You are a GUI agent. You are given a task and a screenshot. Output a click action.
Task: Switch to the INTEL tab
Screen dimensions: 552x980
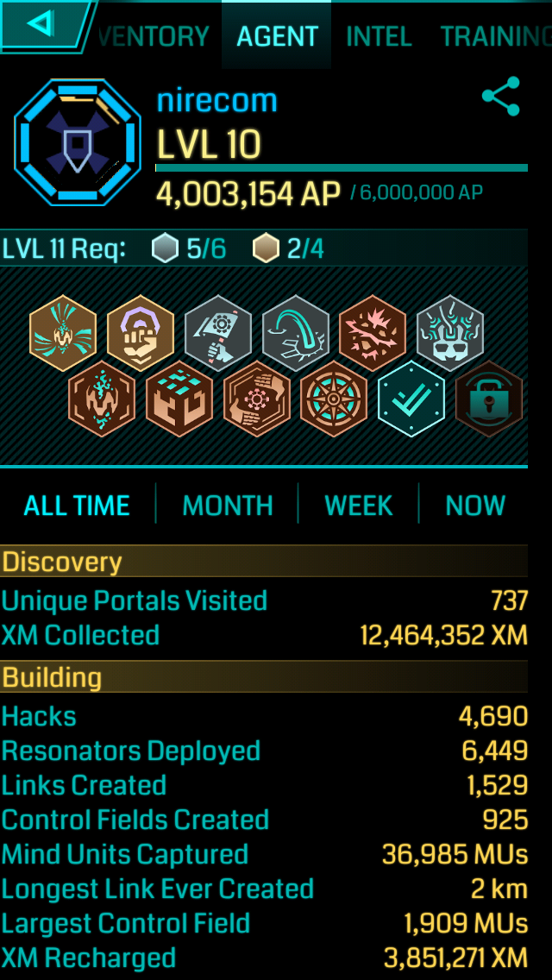point(379,36)
